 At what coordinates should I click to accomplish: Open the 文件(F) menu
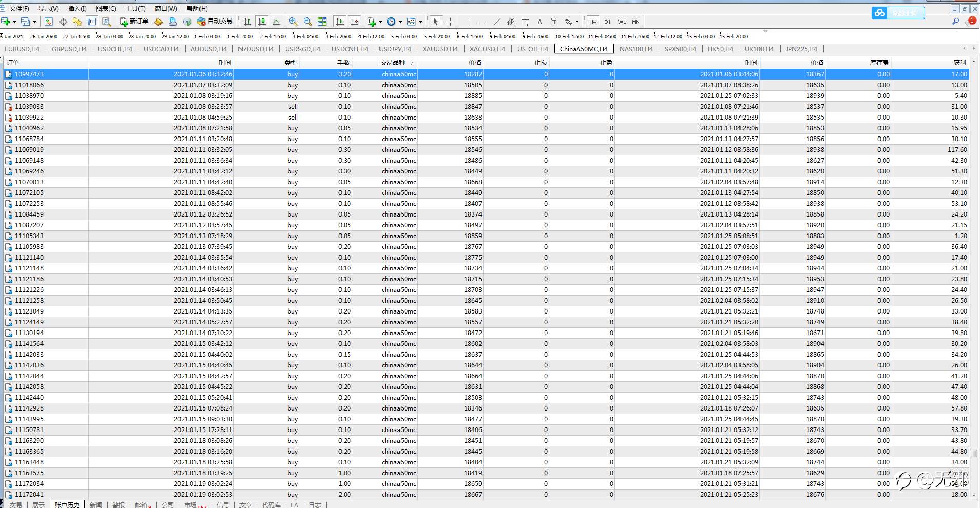(19, 8)
